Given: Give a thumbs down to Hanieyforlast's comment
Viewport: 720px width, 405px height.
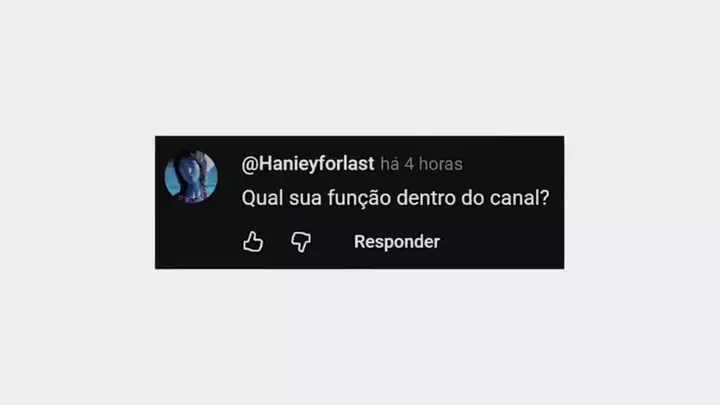Looking at the screenshot, I should 301,242.
